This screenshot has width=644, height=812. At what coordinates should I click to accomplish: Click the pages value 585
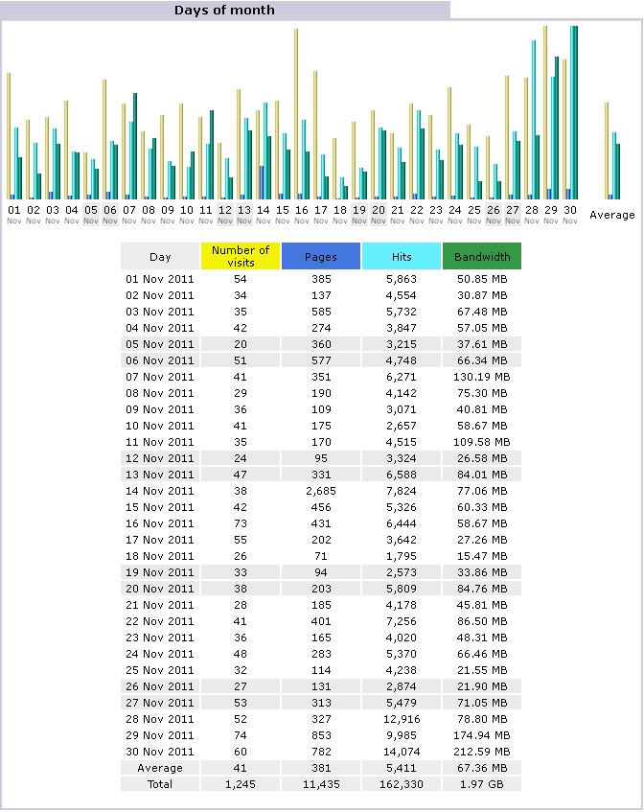pyautogui.click(x=321, y=312)
